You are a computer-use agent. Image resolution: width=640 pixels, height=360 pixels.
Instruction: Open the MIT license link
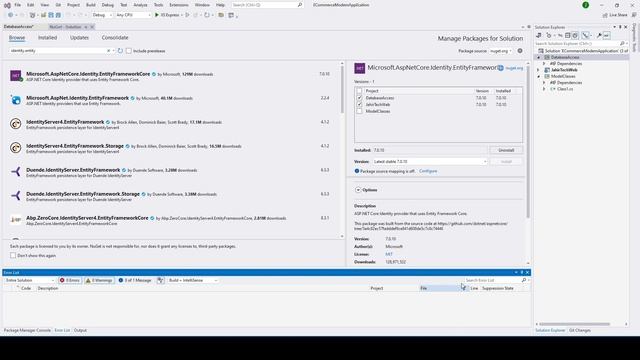click(389, 254)
